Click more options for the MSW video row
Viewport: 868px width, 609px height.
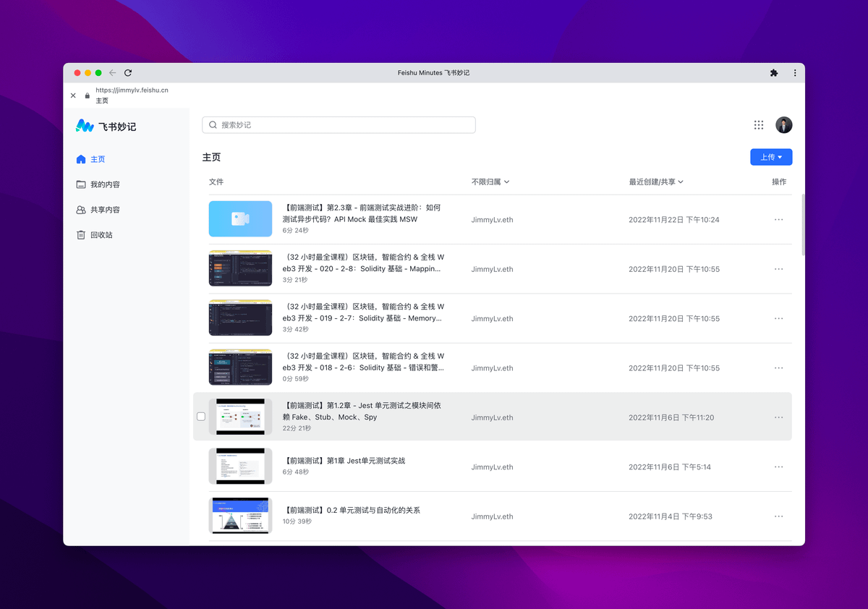click(x=778, y=220)
